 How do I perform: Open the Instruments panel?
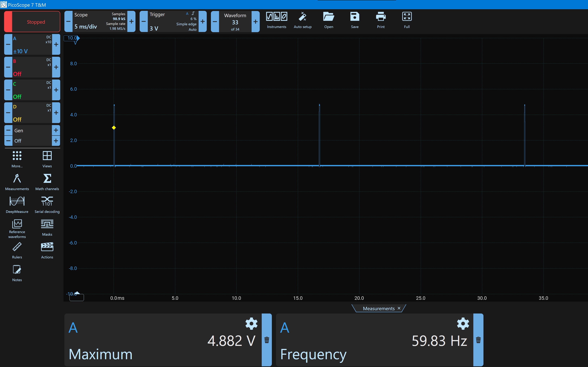276,20
